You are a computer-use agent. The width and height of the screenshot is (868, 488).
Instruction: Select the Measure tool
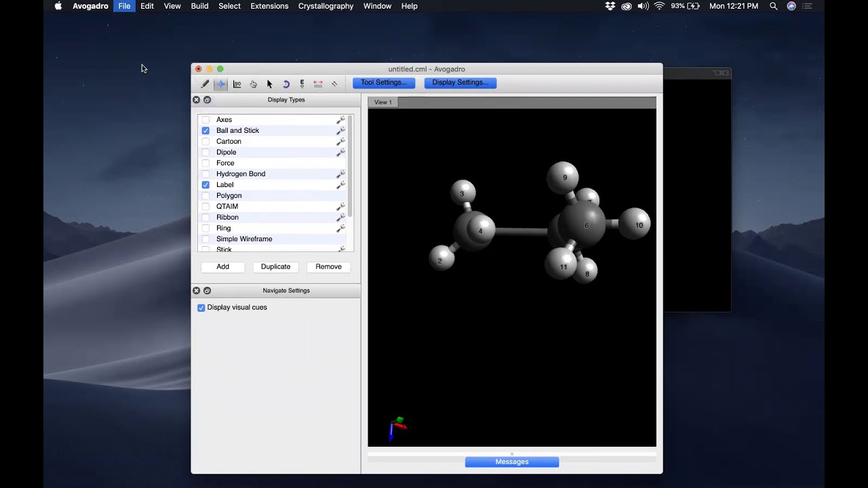pos(318,84)
